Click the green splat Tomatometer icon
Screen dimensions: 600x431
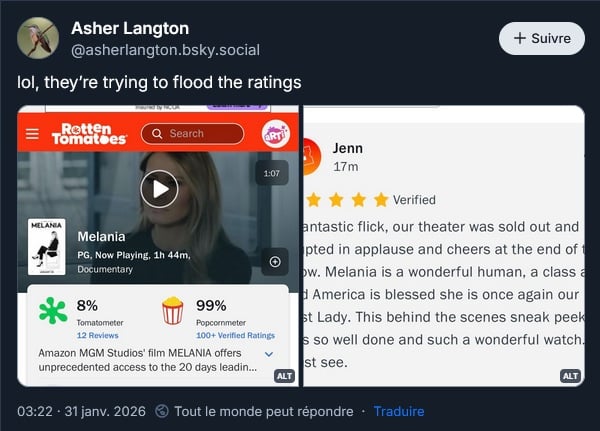[53, 312]
